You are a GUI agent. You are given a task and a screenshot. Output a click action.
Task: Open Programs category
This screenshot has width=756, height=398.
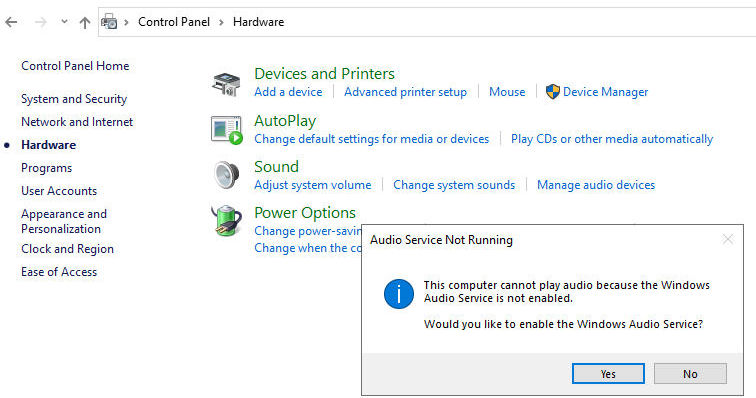point(46,168)
